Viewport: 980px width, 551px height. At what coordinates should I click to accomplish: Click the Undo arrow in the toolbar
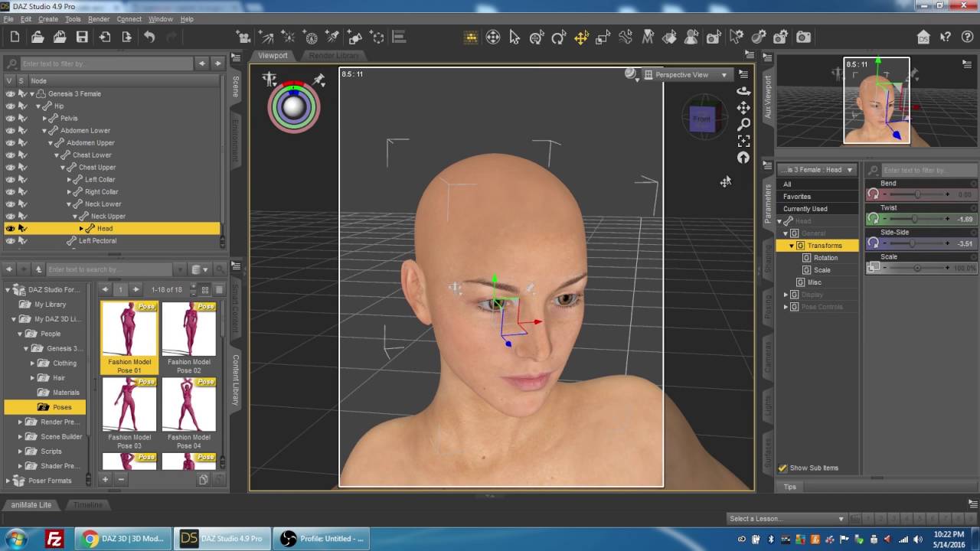pyautogui.click(x=149, y=37)
